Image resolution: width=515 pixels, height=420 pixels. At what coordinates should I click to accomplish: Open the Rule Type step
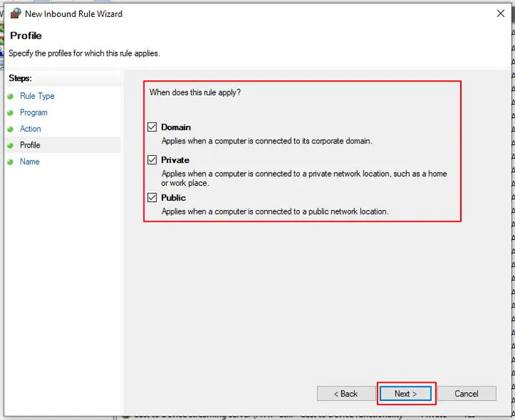point(37,96)
